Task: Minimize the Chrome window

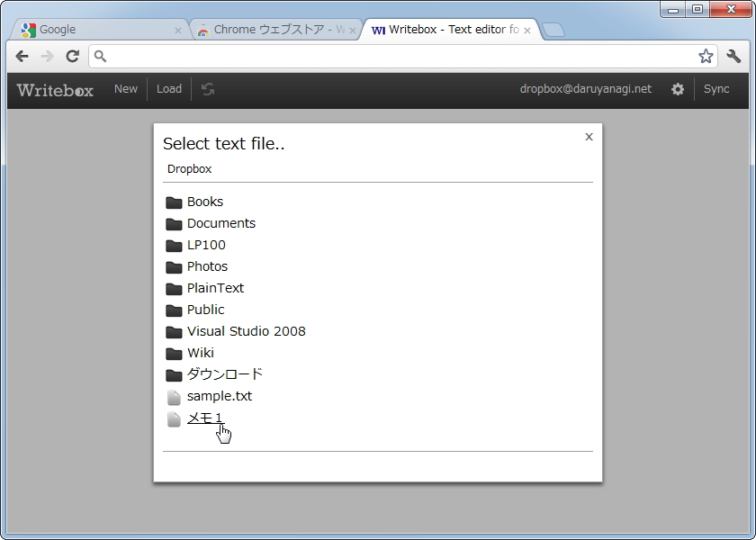Action: 673,9
